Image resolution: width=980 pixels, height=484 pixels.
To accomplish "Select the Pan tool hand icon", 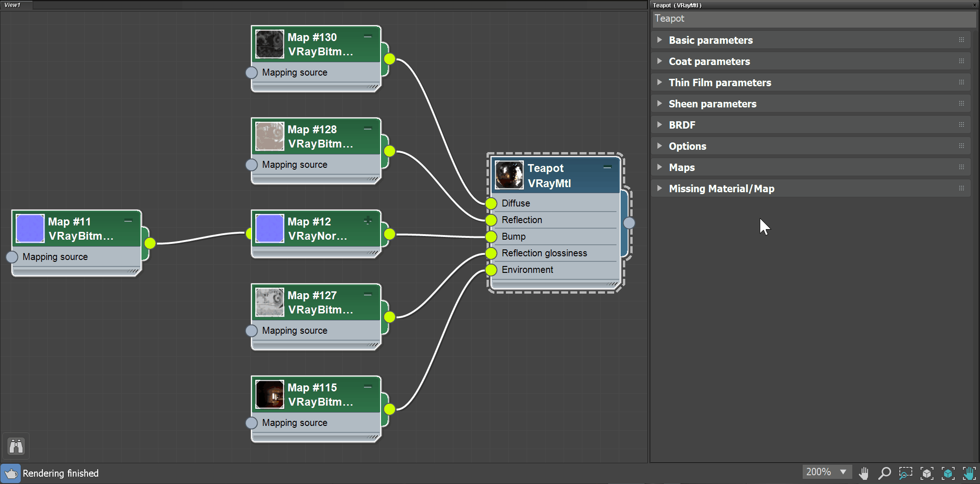I will pos(863,473).
